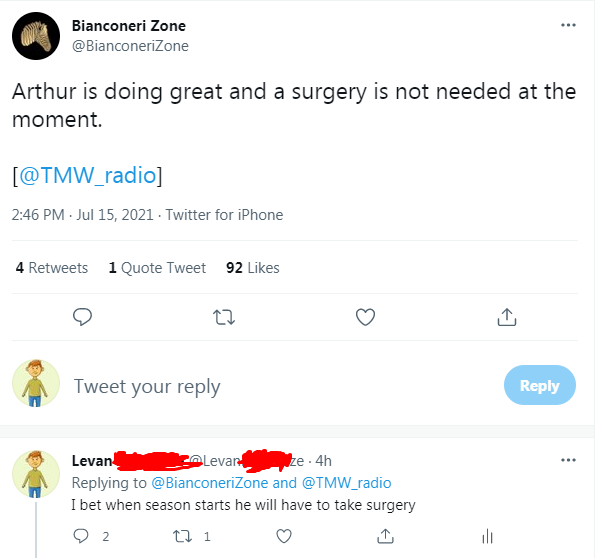Viewport: 606px width, 558px height.
Task: Open more options for the main tweet
Action: 569,26
